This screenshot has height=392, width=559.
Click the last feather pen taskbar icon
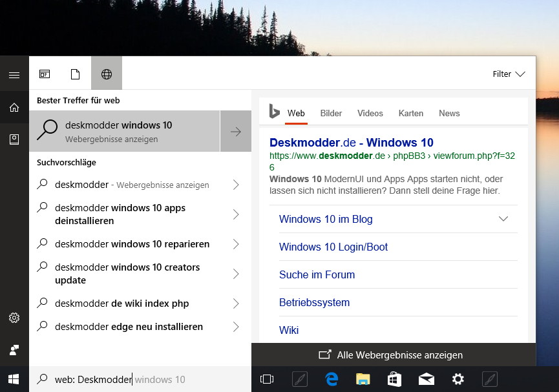(x=490, y=379)
